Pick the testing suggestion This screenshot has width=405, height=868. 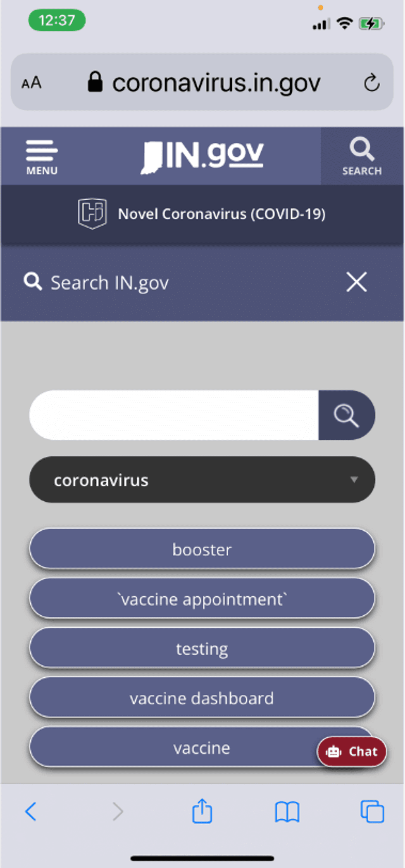(x=202, y=649)
